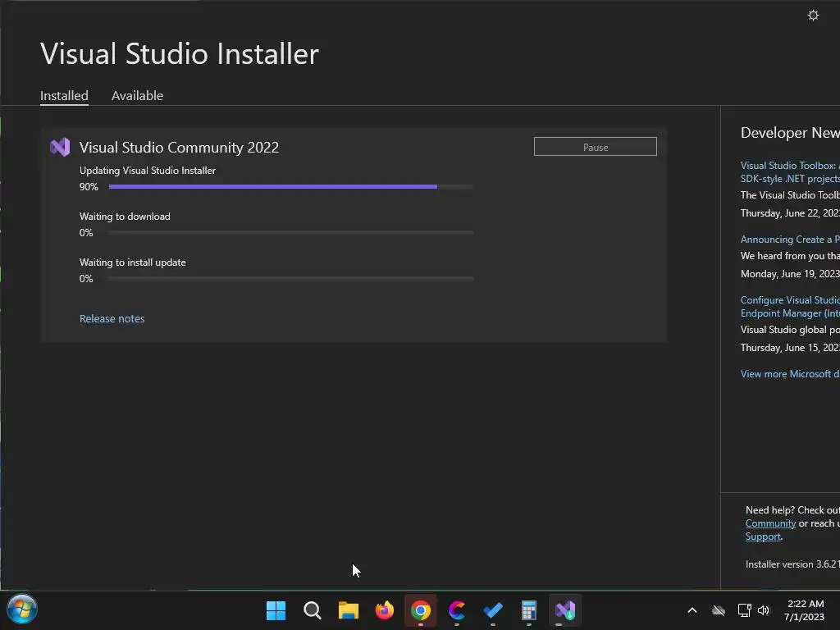Viewport: 840px width, 630px height.
Task: Open taskbar Search magnifier
Action: (x=313, y=610)
